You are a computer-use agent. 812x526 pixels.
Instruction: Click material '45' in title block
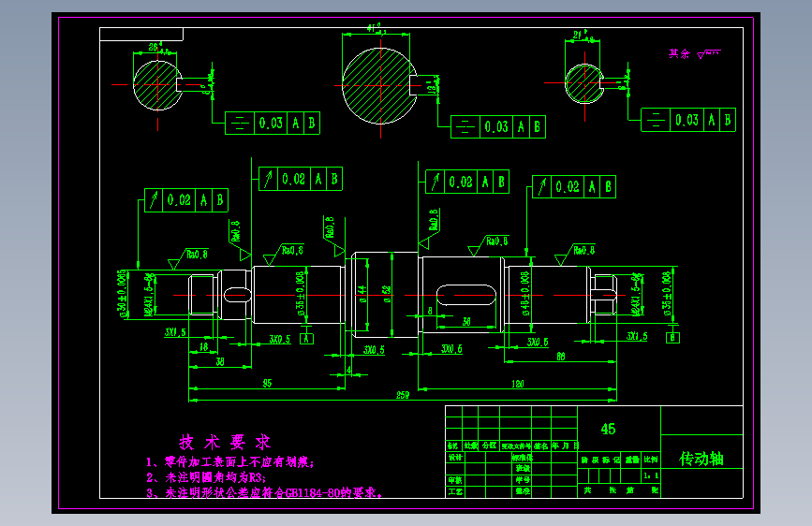click(x=608, y=430)
